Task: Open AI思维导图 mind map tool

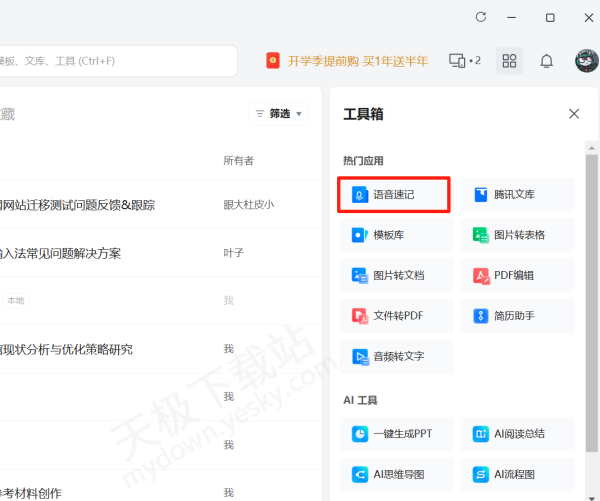Action: pos(396,474)
